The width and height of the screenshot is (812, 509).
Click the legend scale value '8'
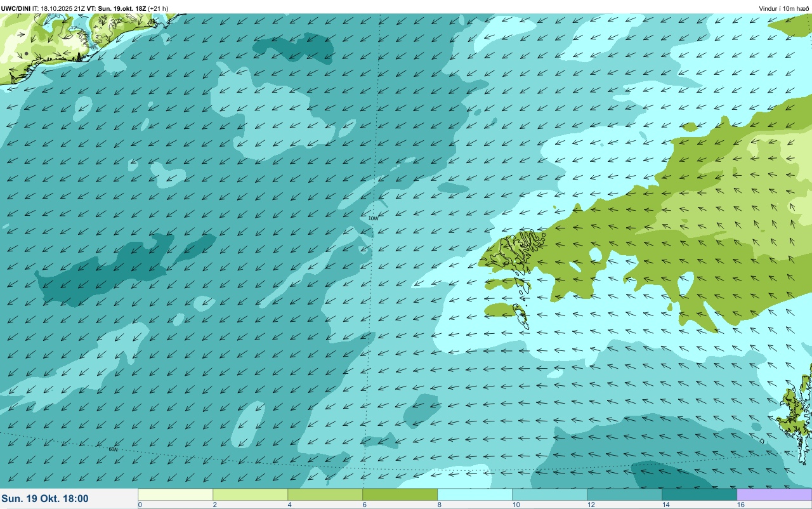(439, 505)
